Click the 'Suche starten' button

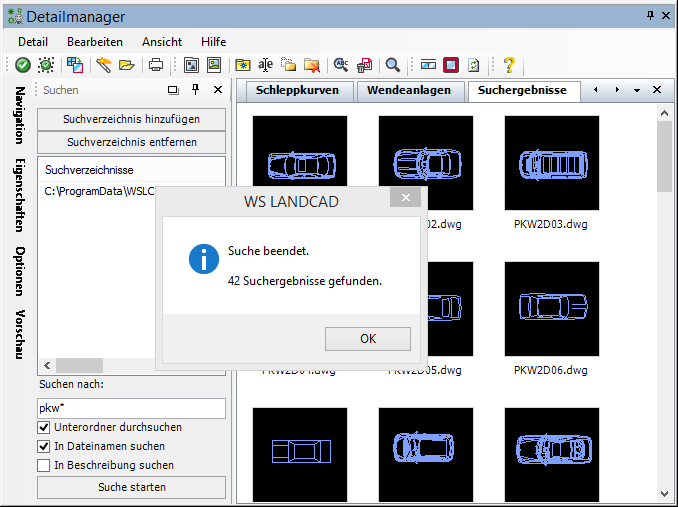coord(132,487)
